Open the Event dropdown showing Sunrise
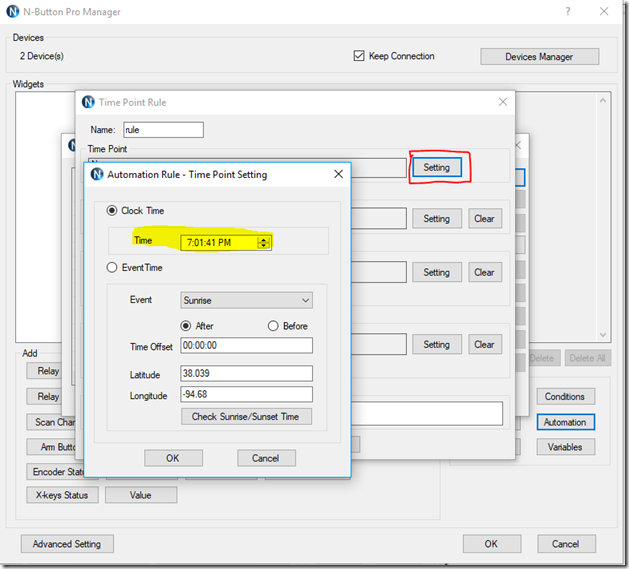Viewport: 629px width, 569px height. coord(246,300)
